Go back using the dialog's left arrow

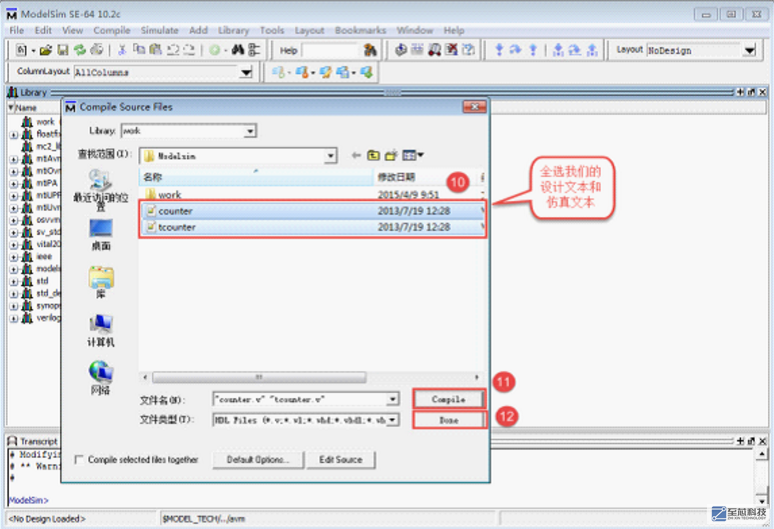pos(356,155)
